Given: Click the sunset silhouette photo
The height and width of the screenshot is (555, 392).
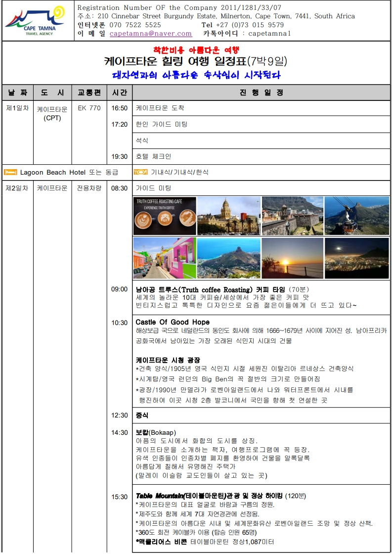Looking at the screenshot, I should point(292,258).
